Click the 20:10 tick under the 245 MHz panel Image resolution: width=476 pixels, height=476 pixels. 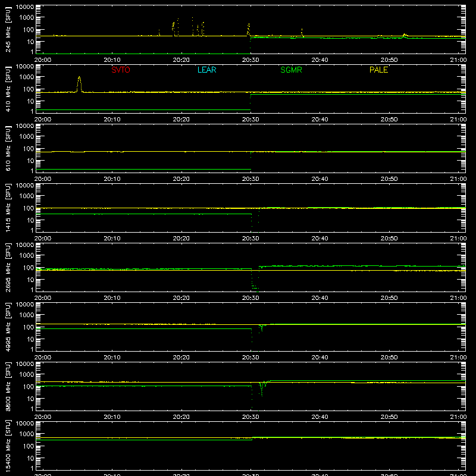click(112, 60)
